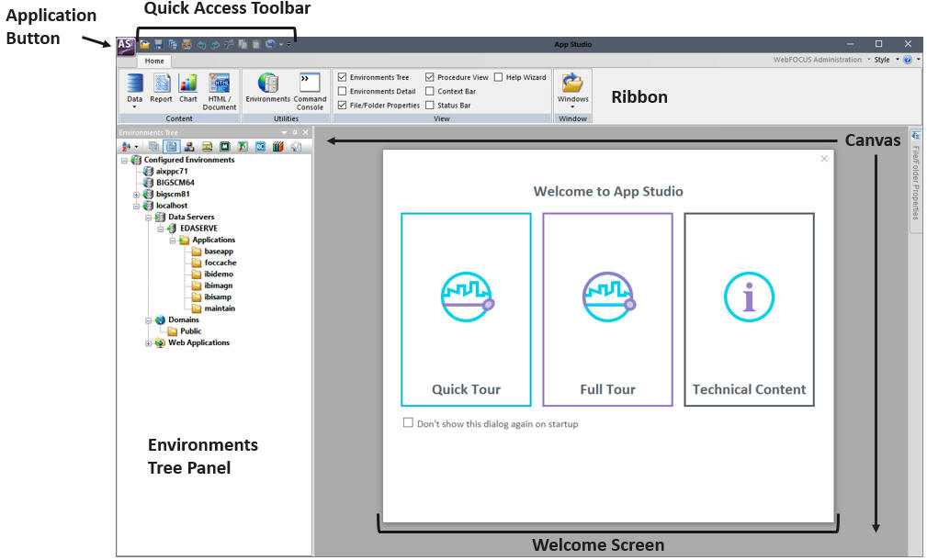The image size is (927, 560).
Task: Click the highlighted document filter icon in tree toolbar
Action: pyautogui.click(x=172, y=147)
